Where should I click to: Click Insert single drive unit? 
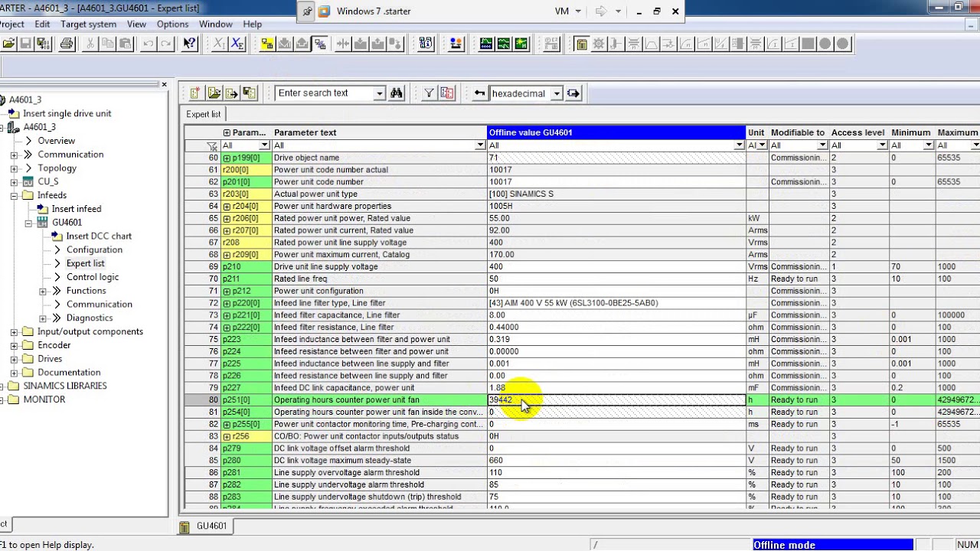pos(67,113)
